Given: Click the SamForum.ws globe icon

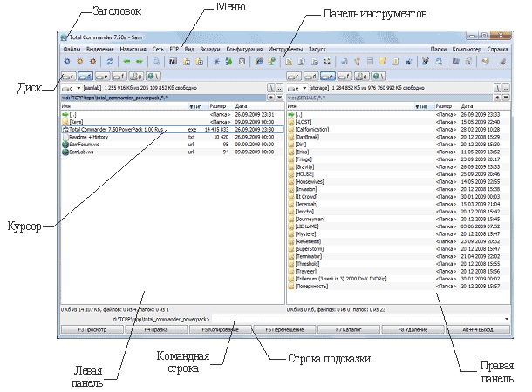Looking at the screenshot, I should (x=65, y=144).
